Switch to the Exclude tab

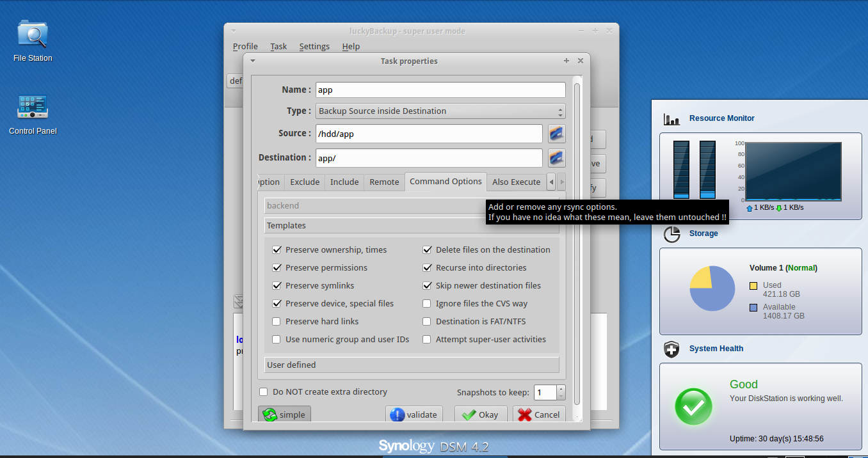click(x=305, y=182)
